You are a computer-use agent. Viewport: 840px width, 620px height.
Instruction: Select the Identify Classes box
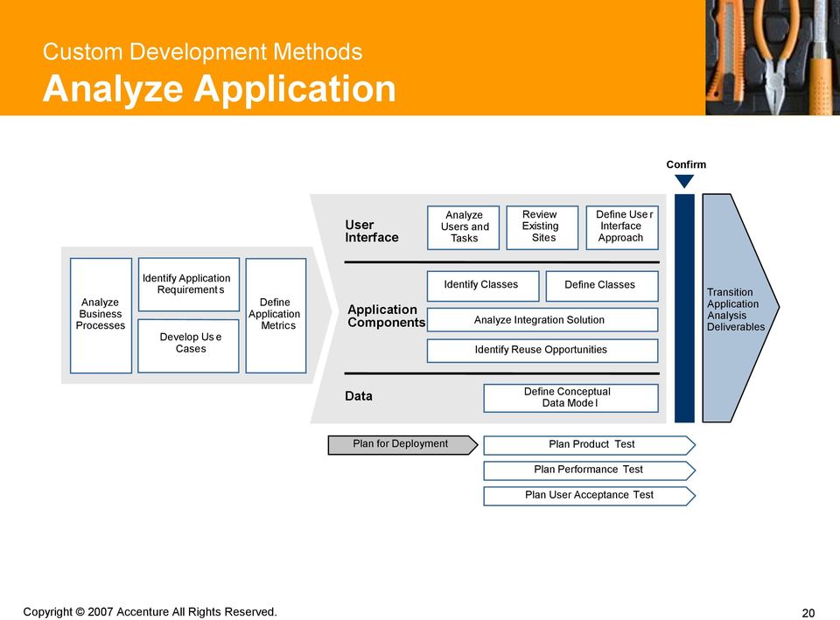483,286
